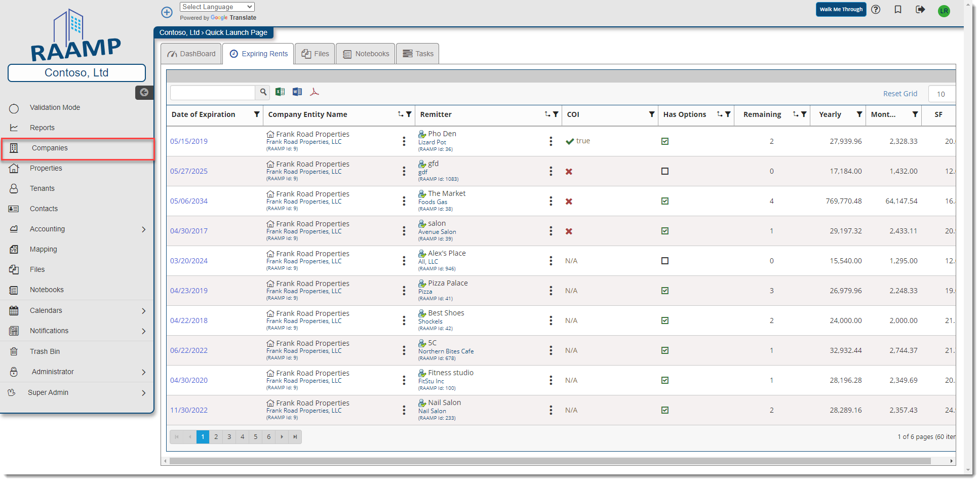Image resolution: width=980 pixels, height=482 pixels.
Task: Filter the Has Options column
Action: pos(728,114)
